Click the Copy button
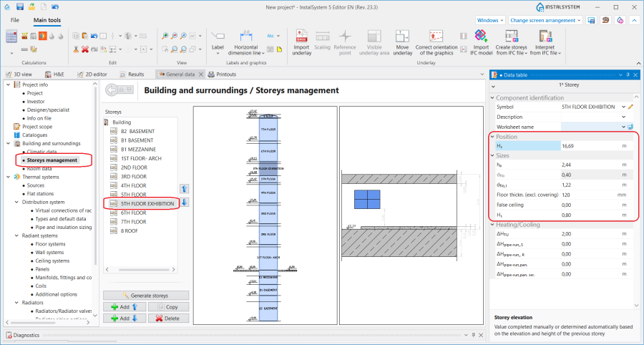 click(168, 307)
